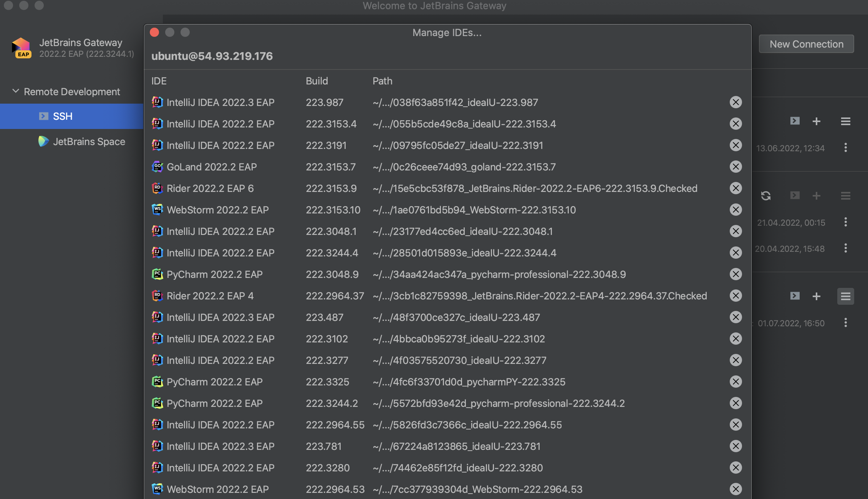
Task: Remove WebStorm 2022.2 EAP build 222.2964.53
Action: pyautogui.click(x=735, y=488)
